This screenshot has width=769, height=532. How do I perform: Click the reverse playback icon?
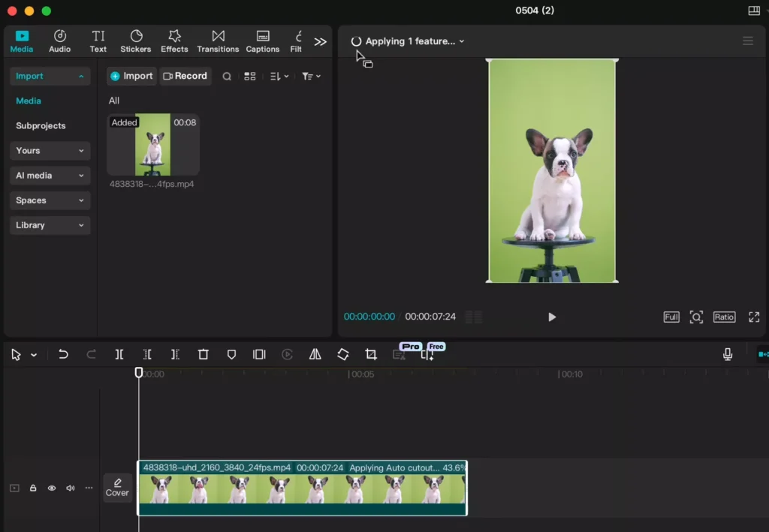[288, 354]
